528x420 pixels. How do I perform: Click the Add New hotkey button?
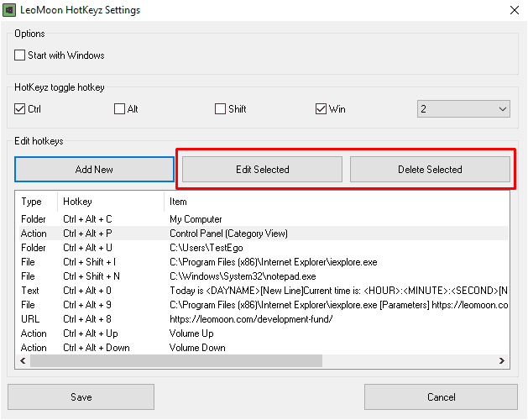click(x=94, y=169)
